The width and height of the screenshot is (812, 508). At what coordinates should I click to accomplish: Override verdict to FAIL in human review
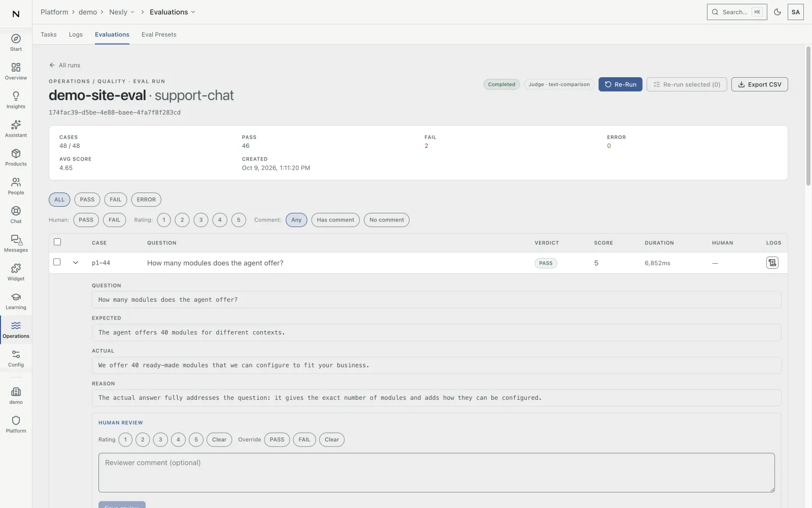click(304, 440)
